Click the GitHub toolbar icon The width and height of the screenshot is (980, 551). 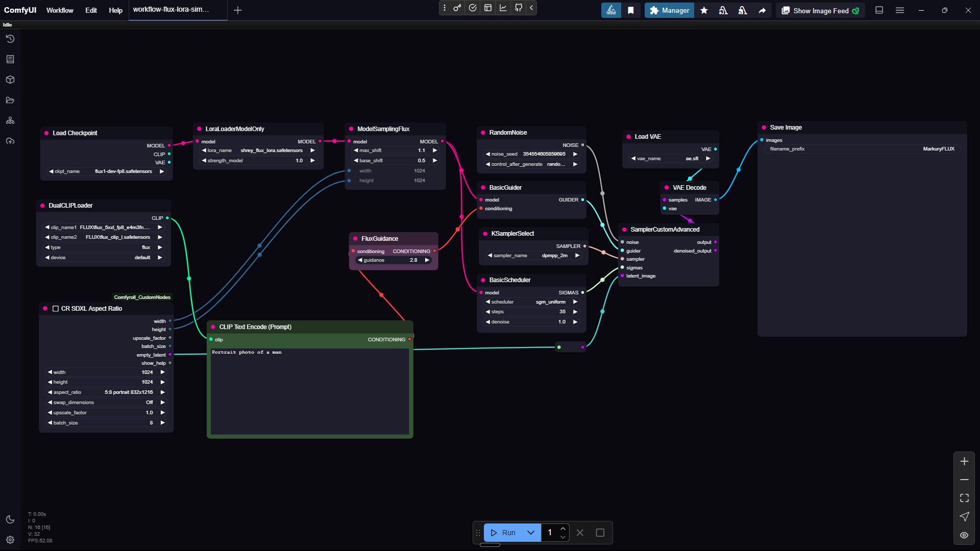click(519, 8)
